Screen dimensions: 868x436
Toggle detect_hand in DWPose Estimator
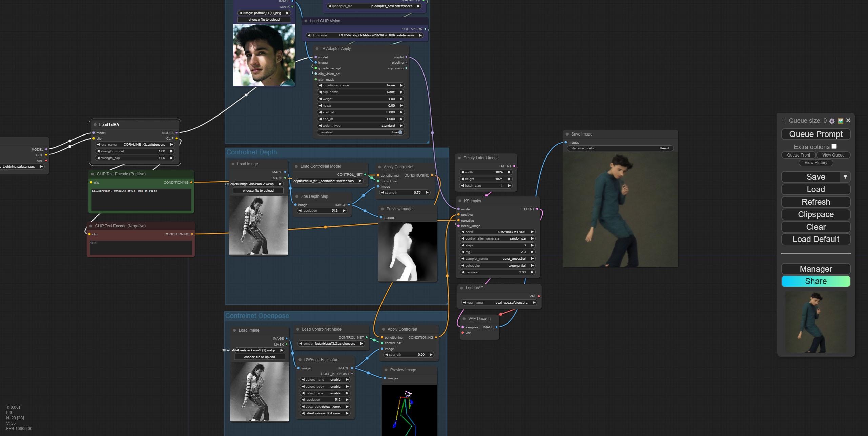point(324,380)
